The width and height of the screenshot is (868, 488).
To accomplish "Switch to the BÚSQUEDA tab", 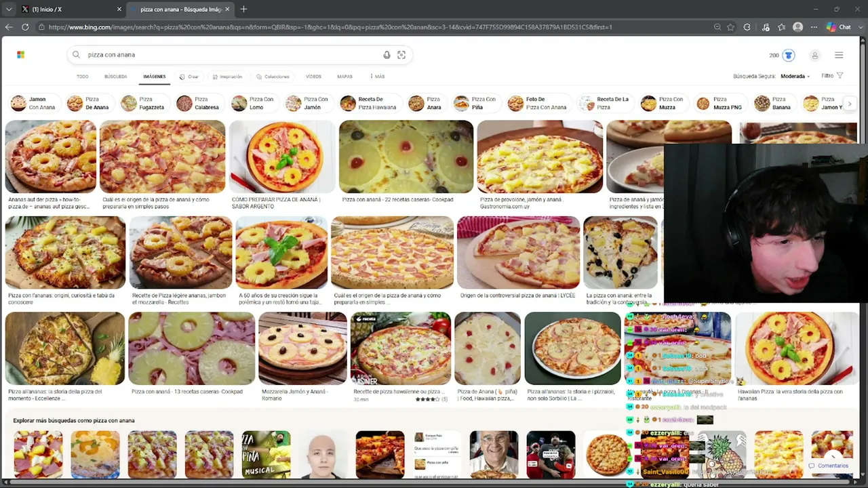I will (x=115, y=77).
